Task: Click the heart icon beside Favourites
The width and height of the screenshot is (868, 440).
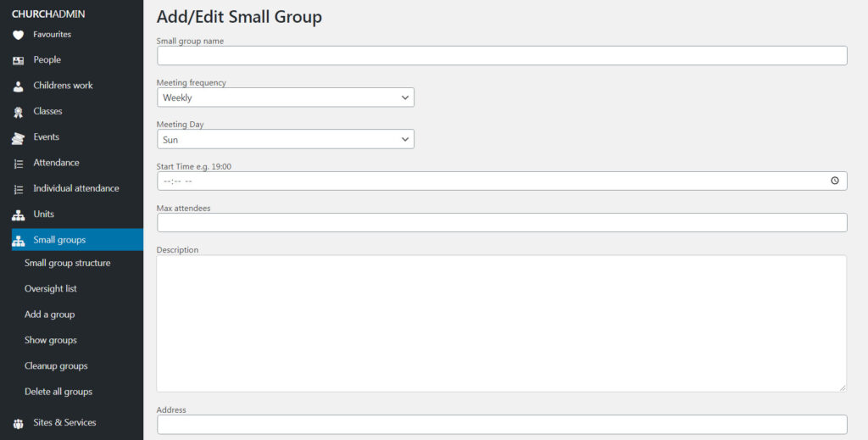Action: tap(18, 35)
